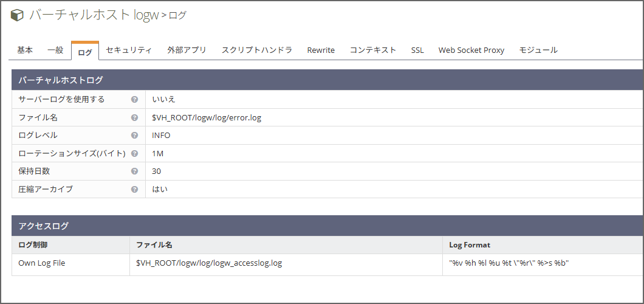Click help icon beside ログレベル

pos(134,136)
